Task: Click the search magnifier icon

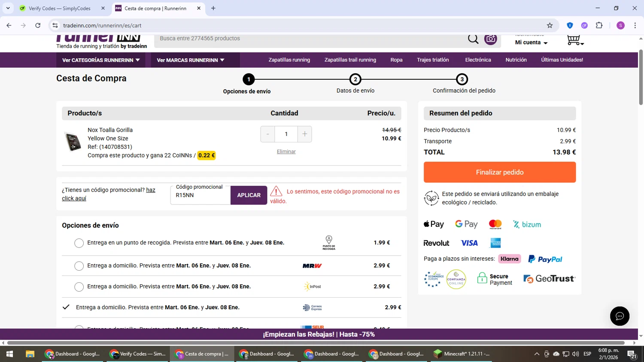Action: coord(473,39)
